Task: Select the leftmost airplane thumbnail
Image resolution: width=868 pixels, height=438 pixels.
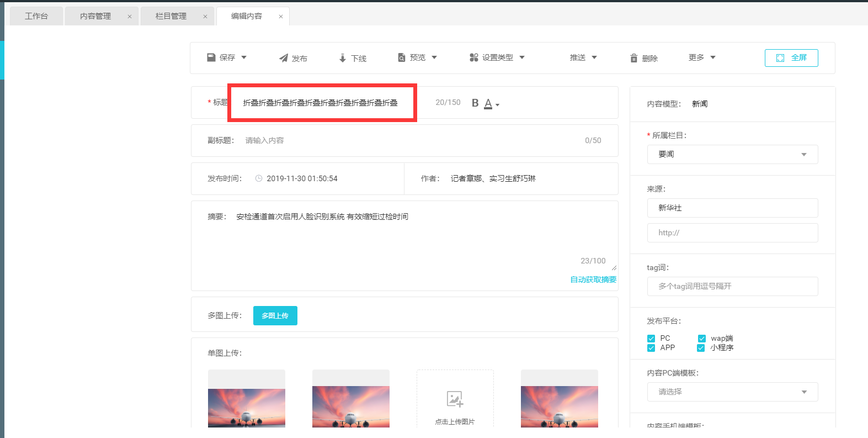Action: coord(247,399)
